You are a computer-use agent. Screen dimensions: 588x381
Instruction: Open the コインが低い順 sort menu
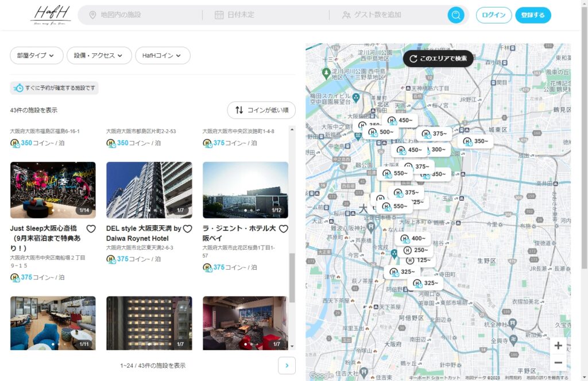[261, 110]
